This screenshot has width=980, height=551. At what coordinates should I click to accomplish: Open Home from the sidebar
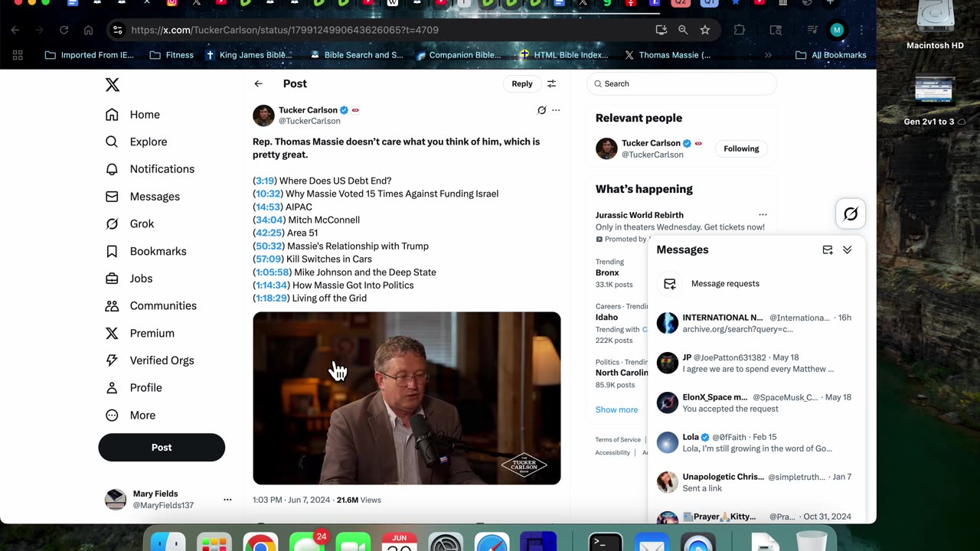133,115
